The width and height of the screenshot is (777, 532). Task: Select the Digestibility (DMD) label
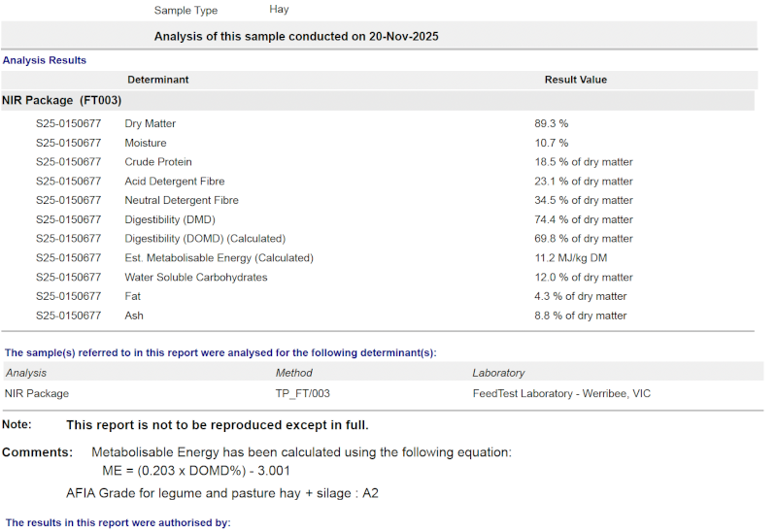(x=170, y=220)
